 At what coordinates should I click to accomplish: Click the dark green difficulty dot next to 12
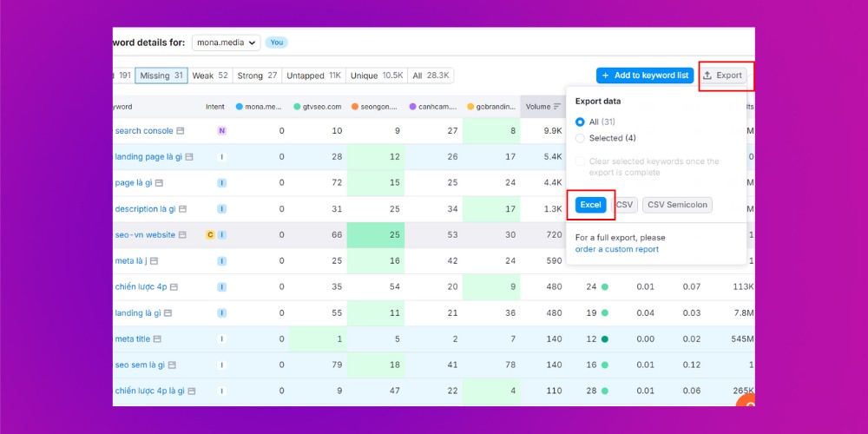point(605,339)
